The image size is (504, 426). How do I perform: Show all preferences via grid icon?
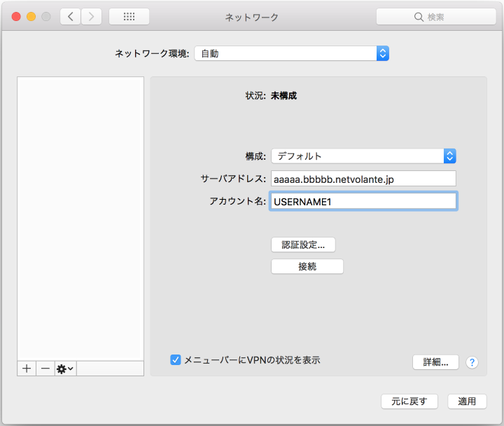[x=129, y=17]
